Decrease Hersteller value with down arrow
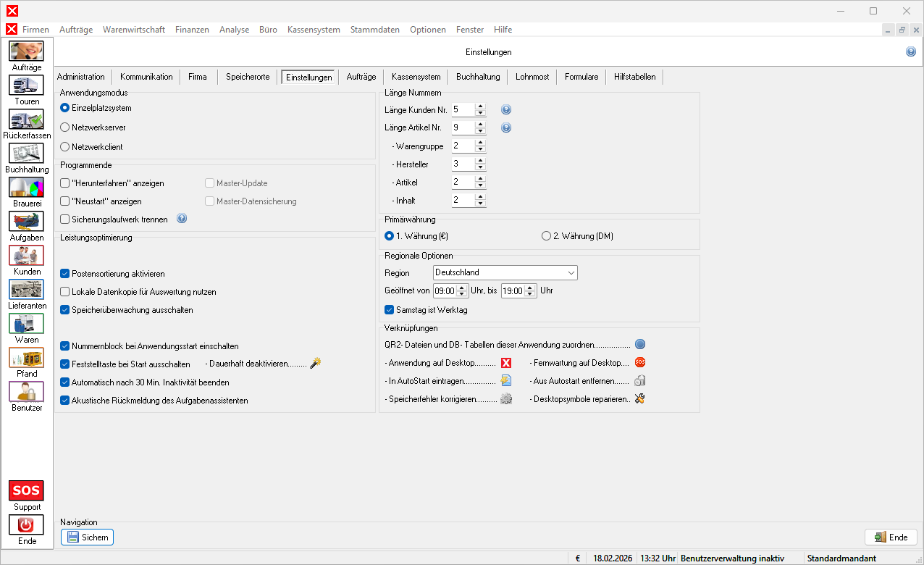 [x=480, y=167]
